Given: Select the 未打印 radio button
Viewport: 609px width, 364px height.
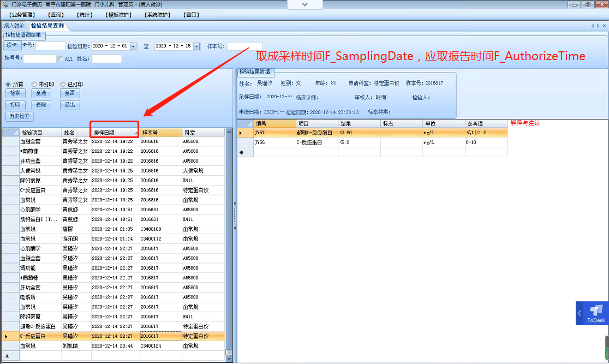Looking at the screenshot, I should click(x=34, y=84).
